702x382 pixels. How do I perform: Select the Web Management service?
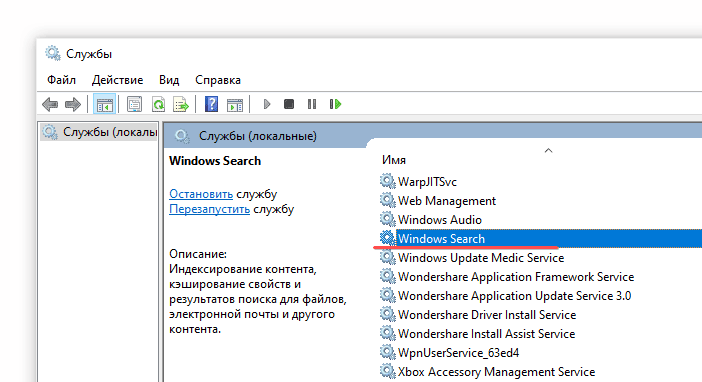[x=447, y=201]
